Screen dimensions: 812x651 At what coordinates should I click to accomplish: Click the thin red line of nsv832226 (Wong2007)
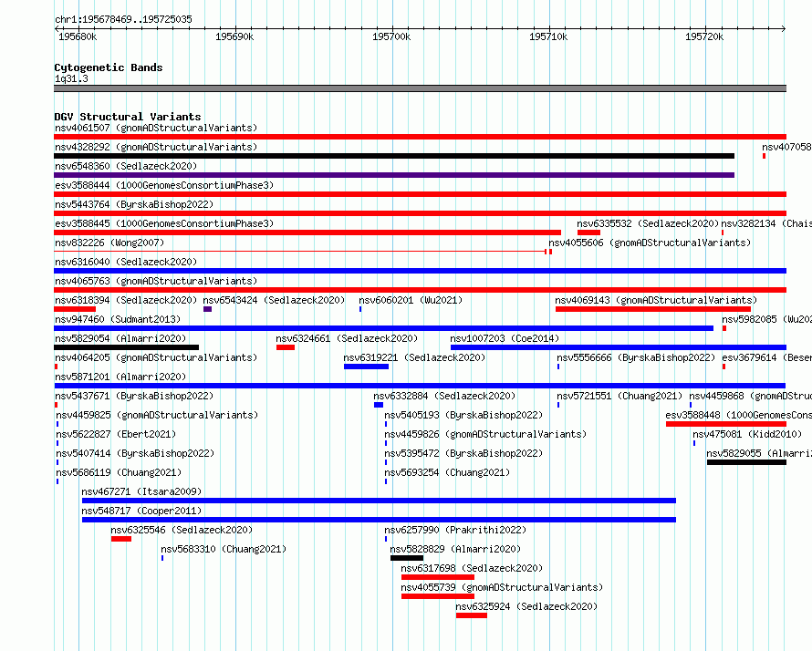click(x=300, y=252)
